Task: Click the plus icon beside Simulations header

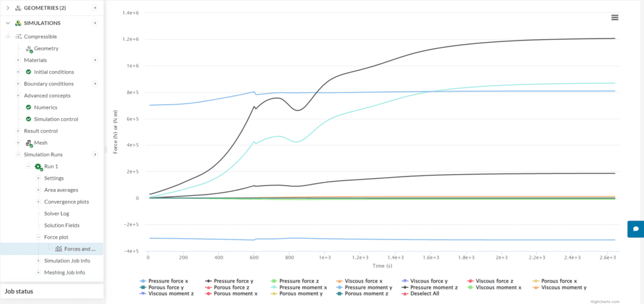Action: tap(95, 23)
